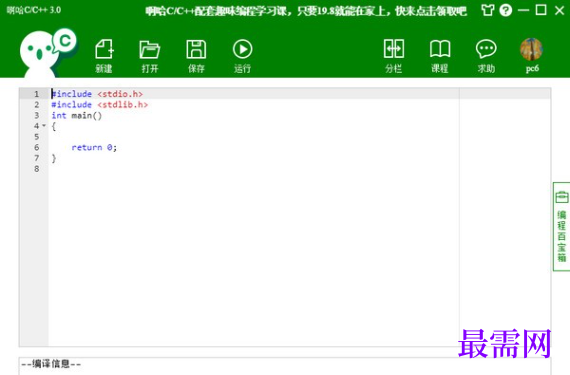Click the --编译信息-- output panel
The image size is (570, 375).
(285, 366)
